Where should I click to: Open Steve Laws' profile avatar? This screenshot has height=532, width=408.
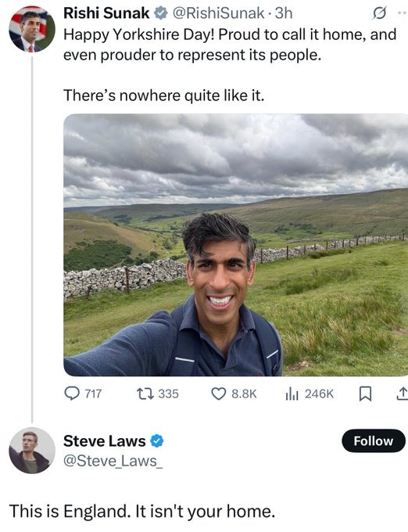[x=32, y=450]
